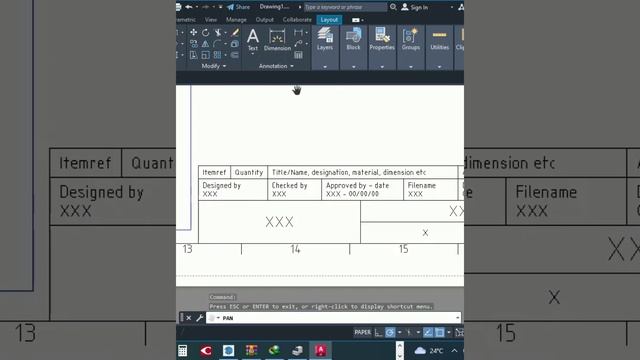Screen dimensions: 640x360
Task: Expand the Modify panel dropdown
Action: pos(214,66)
